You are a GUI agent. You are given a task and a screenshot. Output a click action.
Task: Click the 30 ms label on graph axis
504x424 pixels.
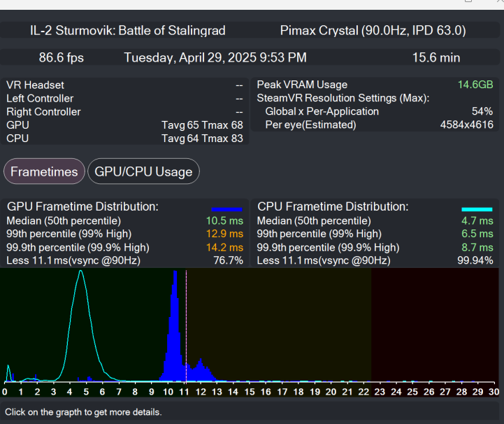pos(494,392)
